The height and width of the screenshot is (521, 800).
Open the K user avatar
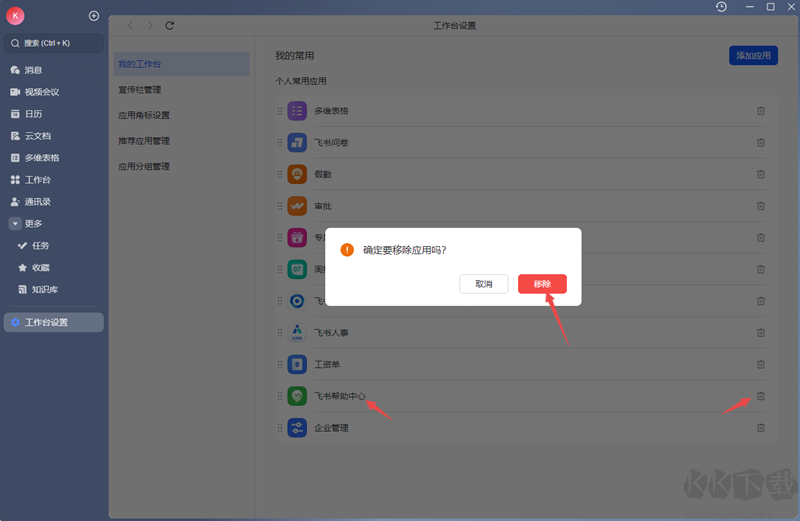pos(15,16)
